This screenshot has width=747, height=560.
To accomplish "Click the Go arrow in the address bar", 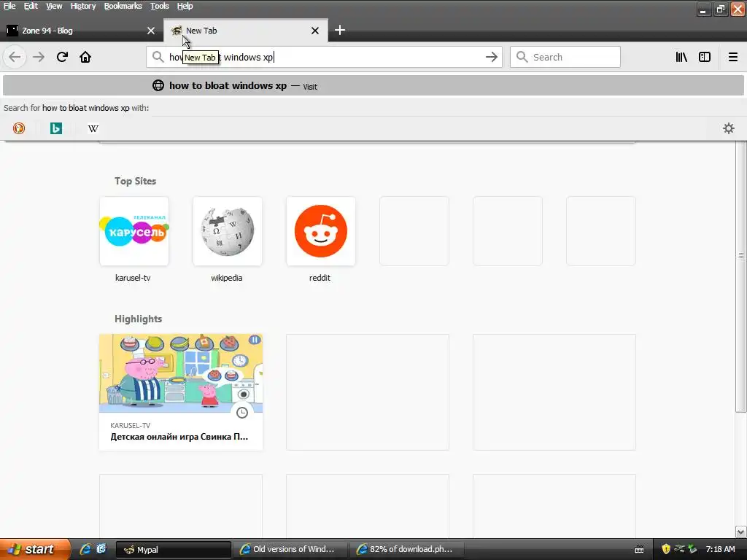I will (x=491, y=57).
